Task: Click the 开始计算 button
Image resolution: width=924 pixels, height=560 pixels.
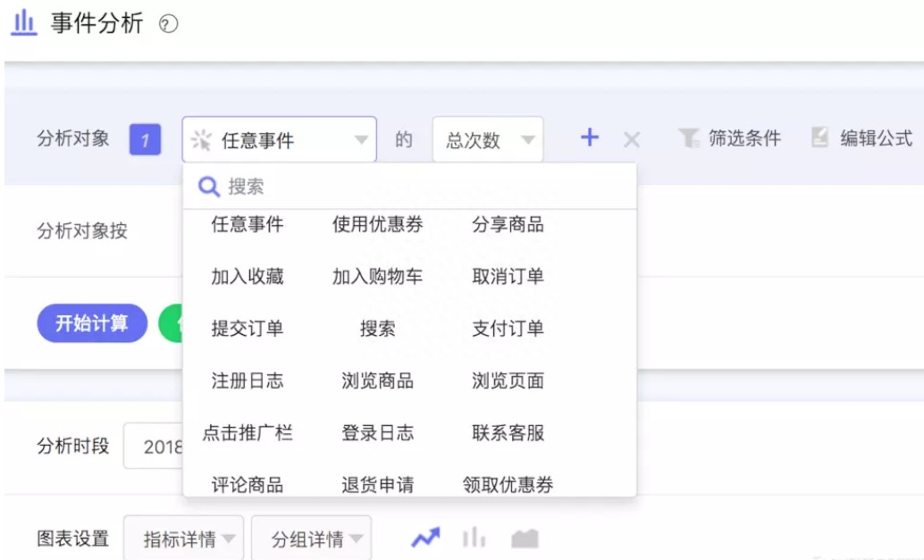Action: click(x=92, y=323)
